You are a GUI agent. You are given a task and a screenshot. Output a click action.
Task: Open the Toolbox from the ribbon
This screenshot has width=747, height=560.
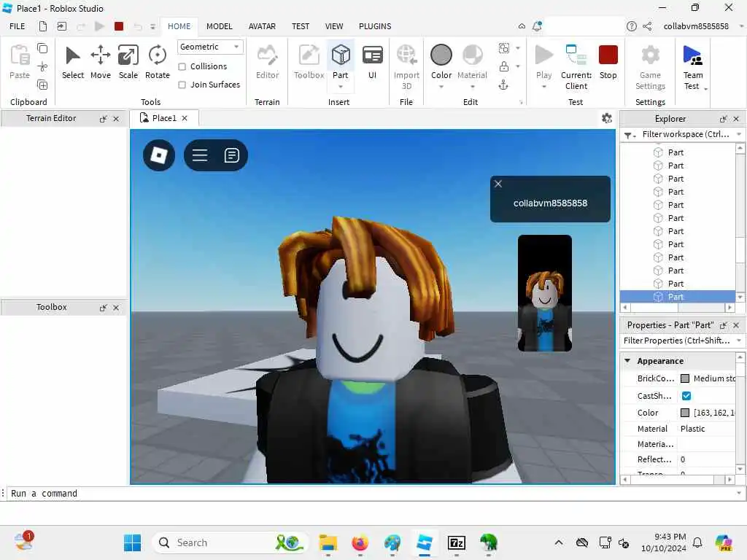point(309,62)
